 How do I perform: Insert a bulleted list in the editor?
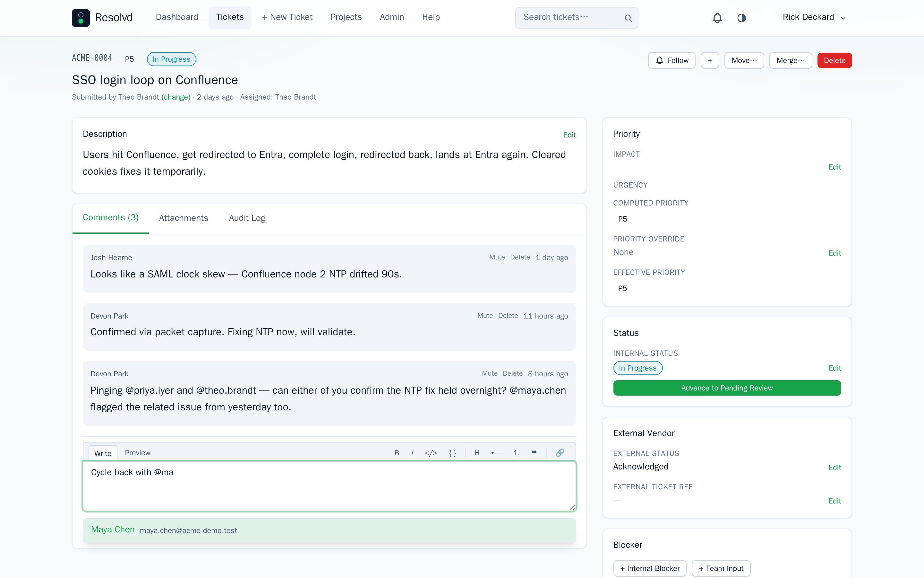(496, 453)
